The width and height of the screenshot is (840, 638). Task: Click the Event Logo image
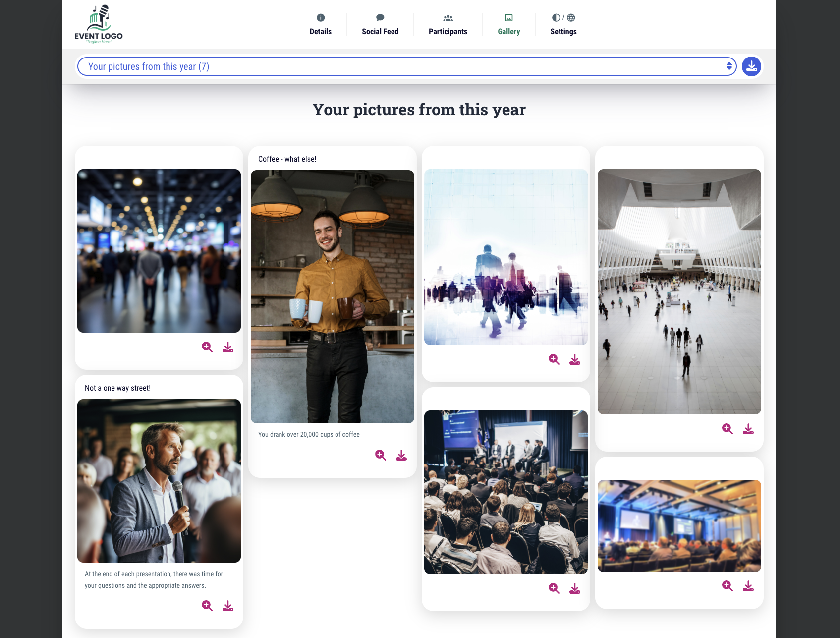[x=99, y=24]
